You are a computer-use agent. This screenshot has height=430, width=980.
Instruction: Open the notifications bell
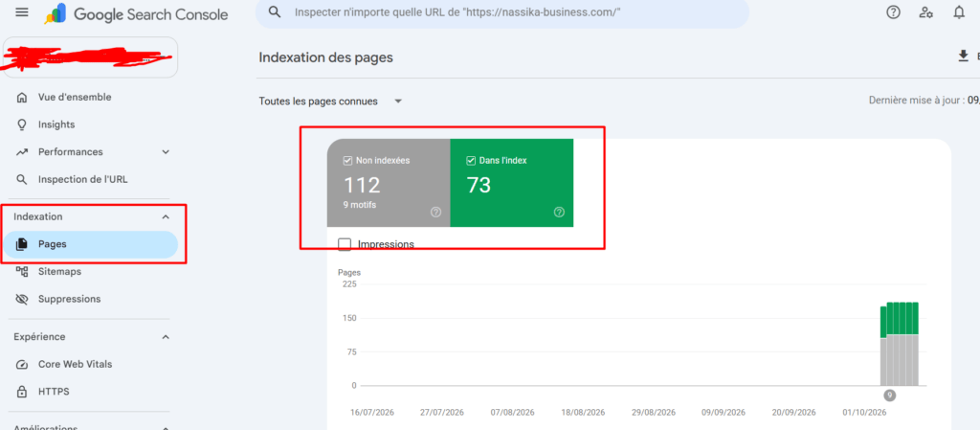tap(959, 12)
